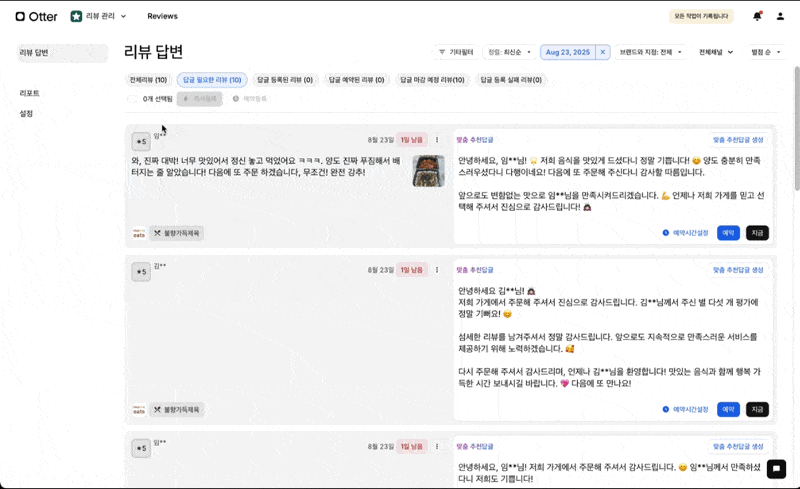Click 맞춤 추천답글 생성 on 김** review
The image size is (800, 489).
coord(738,270)
